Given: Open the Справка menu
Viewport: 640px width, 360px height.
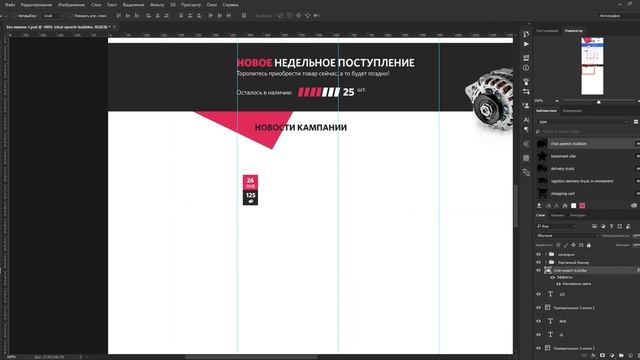Looking at the screenshot, I should [231, 5].
